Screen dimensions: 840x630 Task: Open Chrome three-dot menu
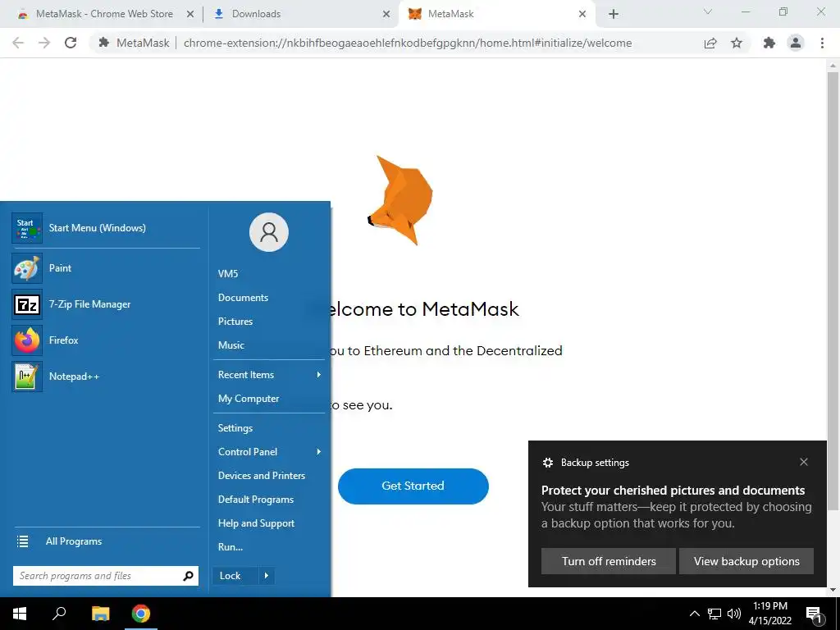tap(822, 43)
